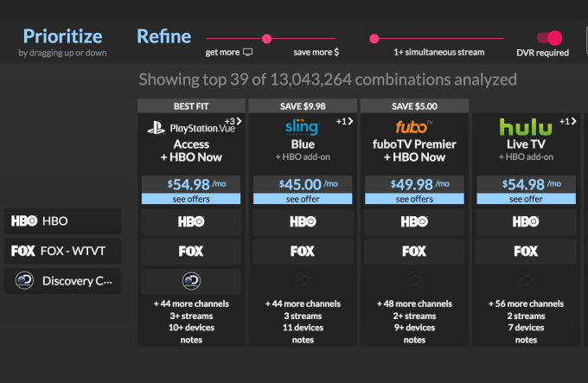This screenshot has width=588, height=383.
Task: Open notes for fuboTV Premier
Action: pos(413,340)
